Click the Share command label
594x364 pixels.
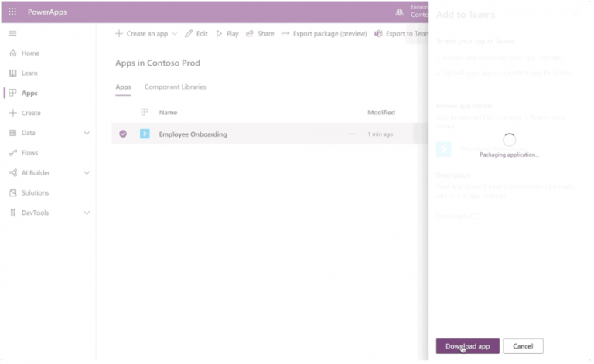point(266,34)
